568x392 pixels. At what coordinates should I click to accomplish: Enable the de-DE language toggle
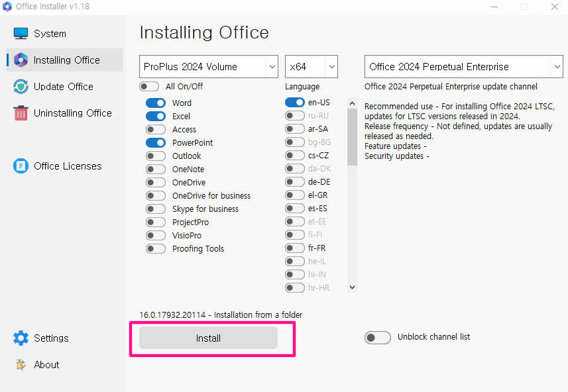(x=295, y=181)
